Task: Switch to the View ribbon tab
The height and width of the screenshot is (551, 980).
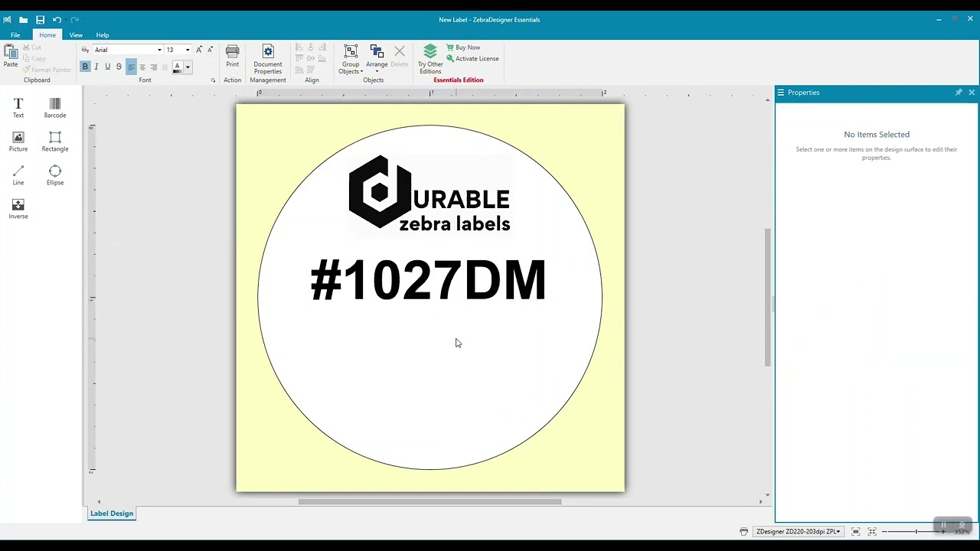Action: pos(76,35)
